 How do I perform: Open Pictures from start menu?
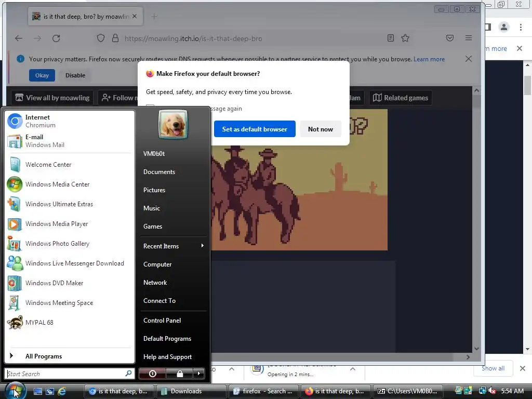(x=154, y=190)
